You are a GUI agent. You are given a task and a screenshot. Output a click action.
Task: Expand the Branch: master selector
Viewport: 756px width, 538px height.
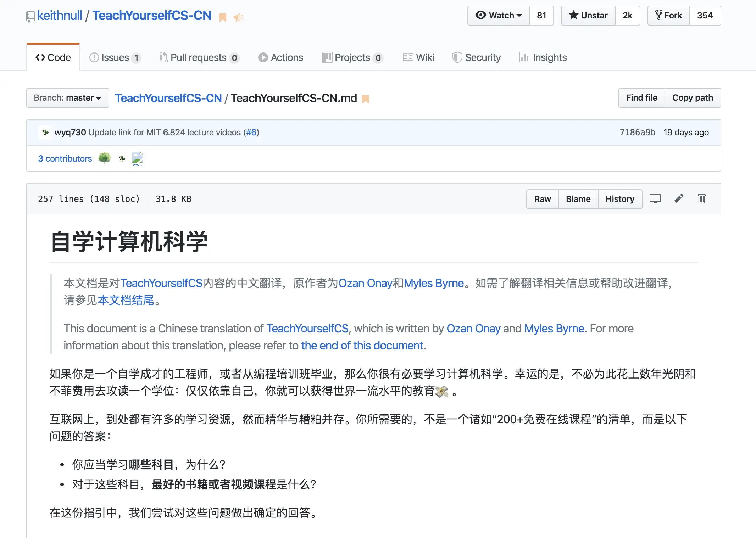click(x=67, y=98)
